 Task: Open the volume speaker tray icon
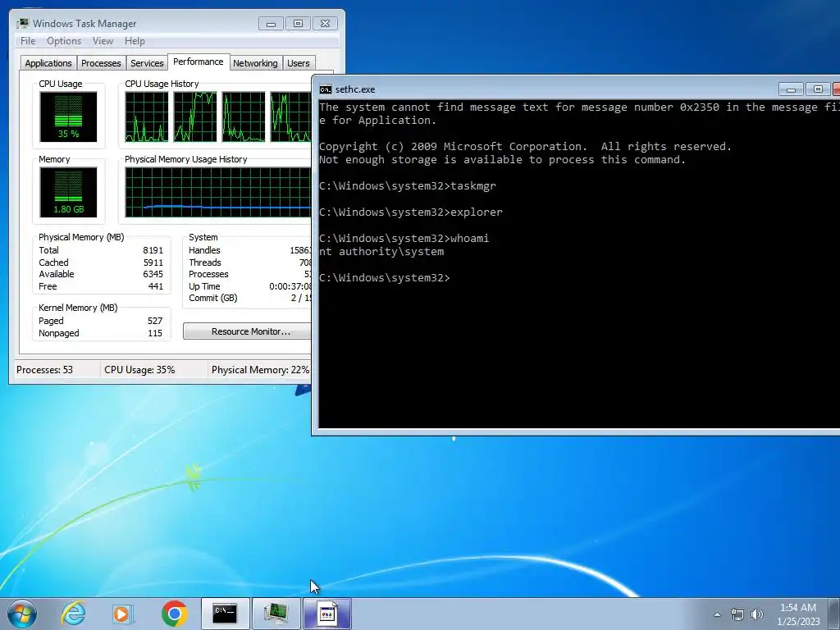pyautogui.click(x=757, y=614)
